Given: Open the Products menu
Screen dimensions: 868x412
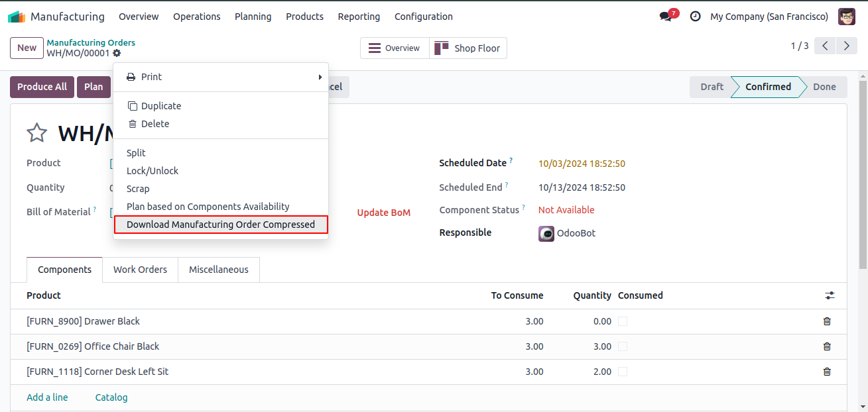Looking at the screenshot, I should [305, 17].
